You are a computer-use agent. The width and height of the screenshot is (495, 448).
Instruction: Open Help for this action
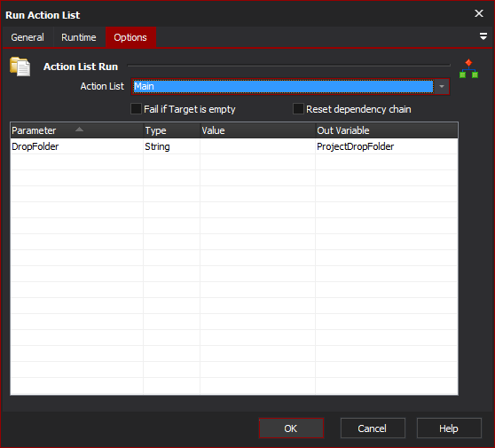pos(449,428)
